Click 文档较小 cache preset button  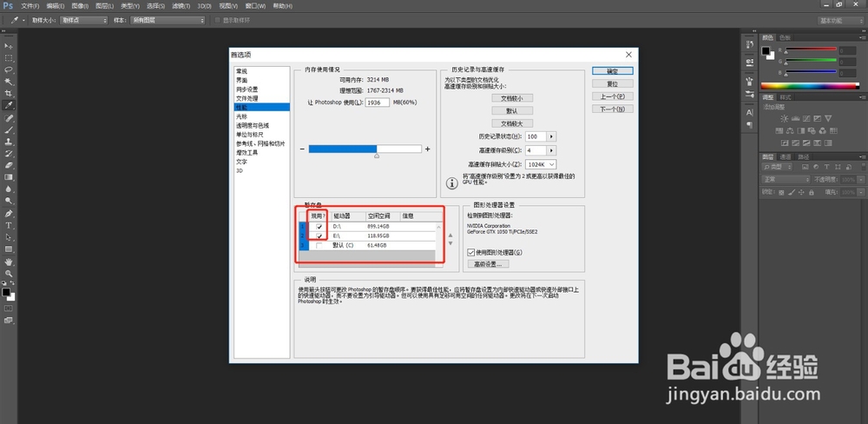click(512, 98)
